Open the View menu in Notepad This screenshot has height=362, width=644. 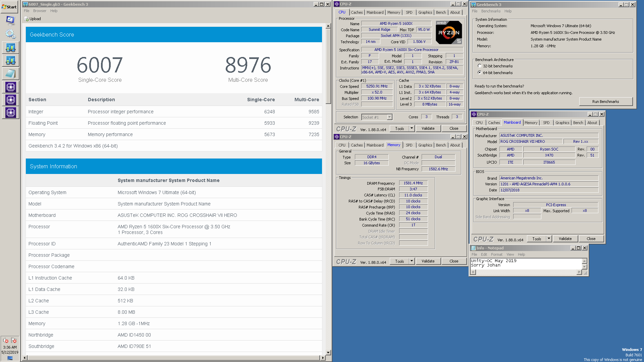(x=510, y=255)
